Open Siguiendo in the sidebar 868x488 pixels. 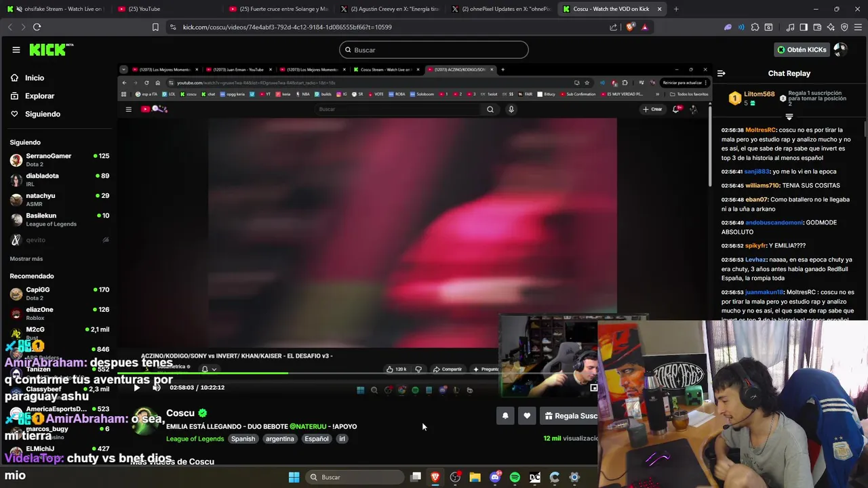pyautogui.click(x=42, y=114)
